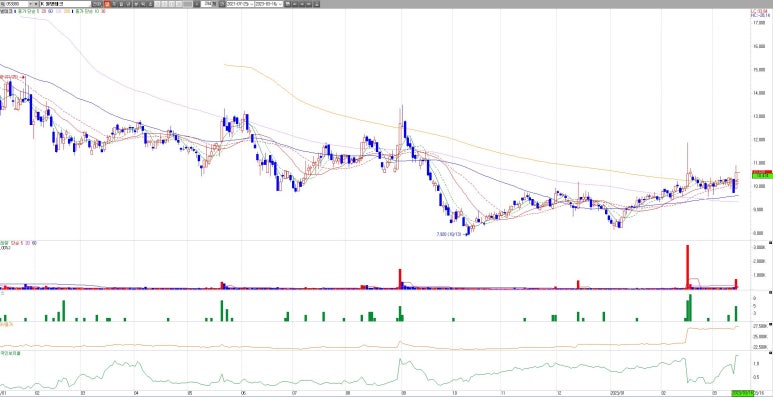Screen dimensions: 773x397
Task: Click the orange highlighted daily chart button
Action: 107,4
